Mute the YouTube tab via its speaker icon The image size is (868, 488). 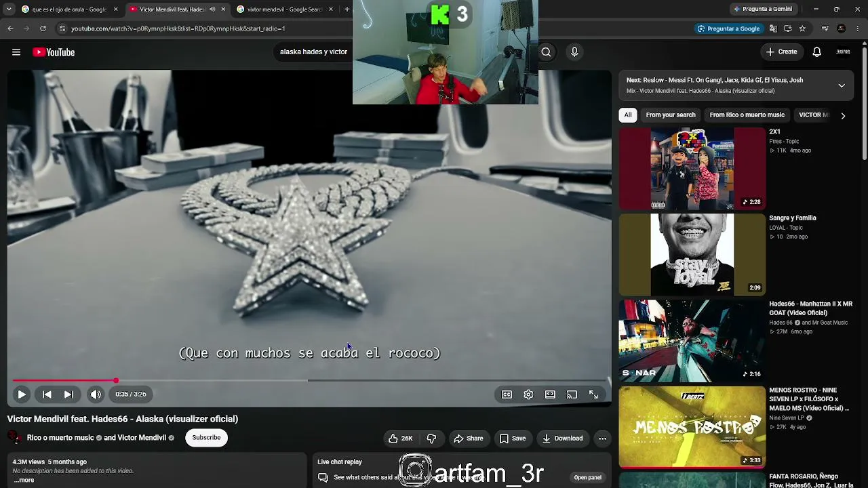pyautogui.click(x=212, y=9)
